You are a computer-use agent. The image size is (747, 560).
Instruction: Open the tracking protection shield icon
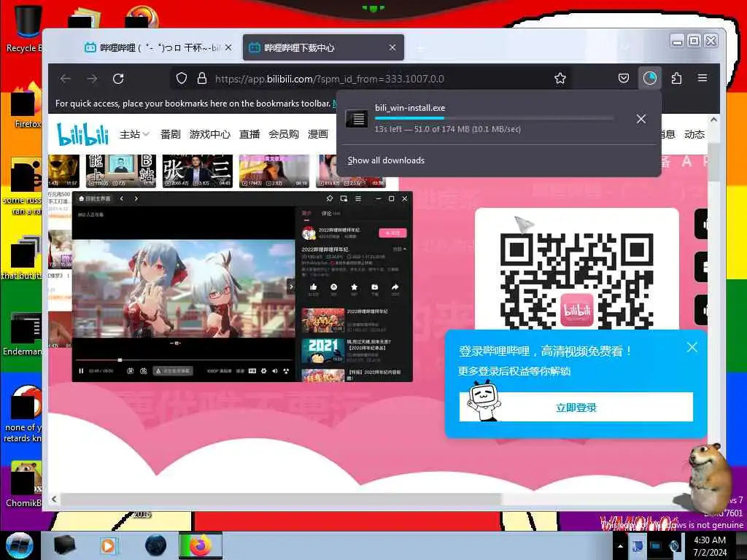point(182,79)
